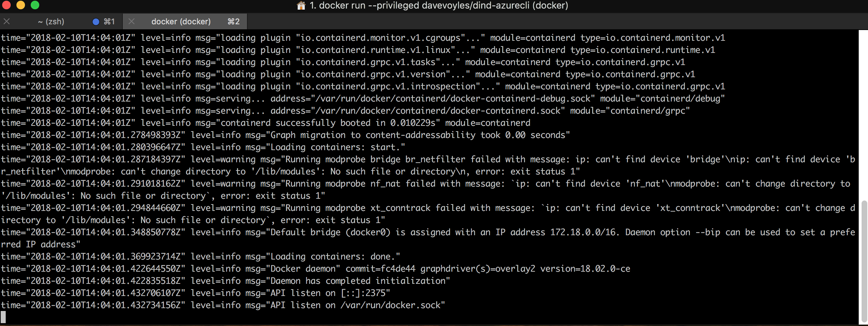
Task: Enter fullscreen with the green button
Action: 35,5
